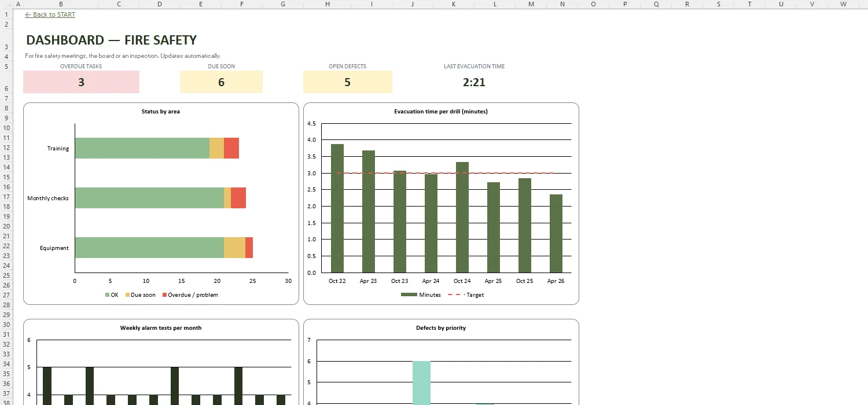The image size is (868, 405).
Task: Click the fire safety meetings description text
Action: (x=123, y=56)
